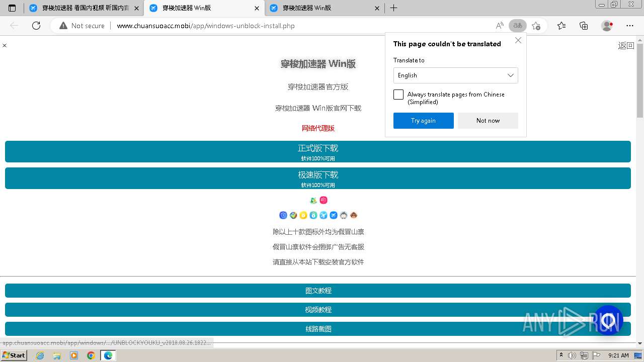
Task: Show hidden system tray icons
Action: [x=561, y=355]
